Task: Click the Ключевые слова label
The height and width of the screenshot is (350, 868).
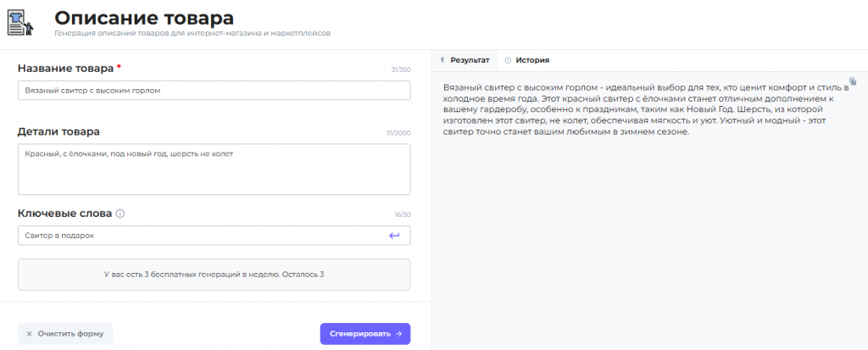Action: (64, 214)
